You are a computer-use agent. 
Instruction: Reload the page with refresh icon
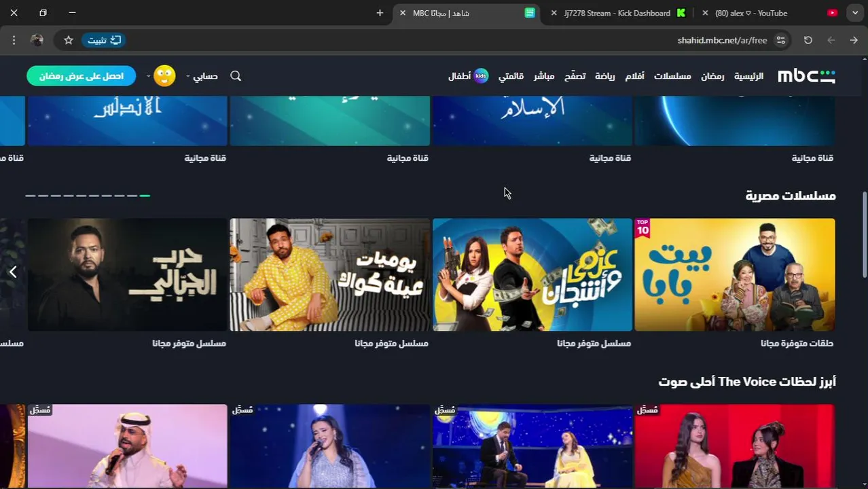808,40
